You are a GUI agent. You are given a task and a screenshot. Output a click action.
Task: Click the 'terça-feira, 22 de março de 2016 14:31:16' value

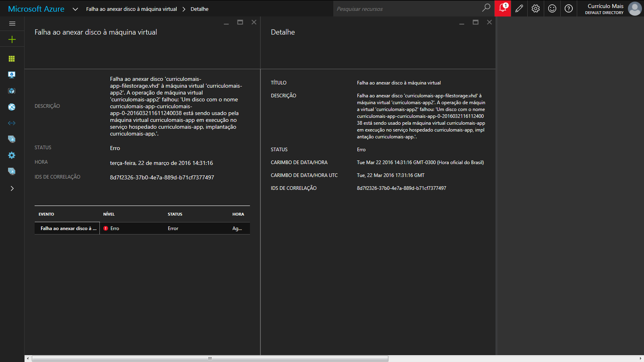click(x=161, y=163)
